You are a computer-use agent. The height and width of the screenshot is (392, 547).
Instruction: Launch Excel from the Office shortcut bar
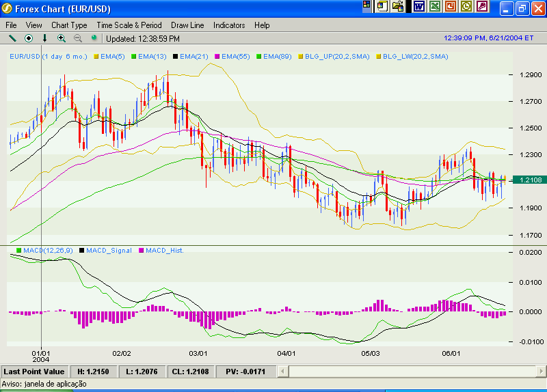click(435, 6)
